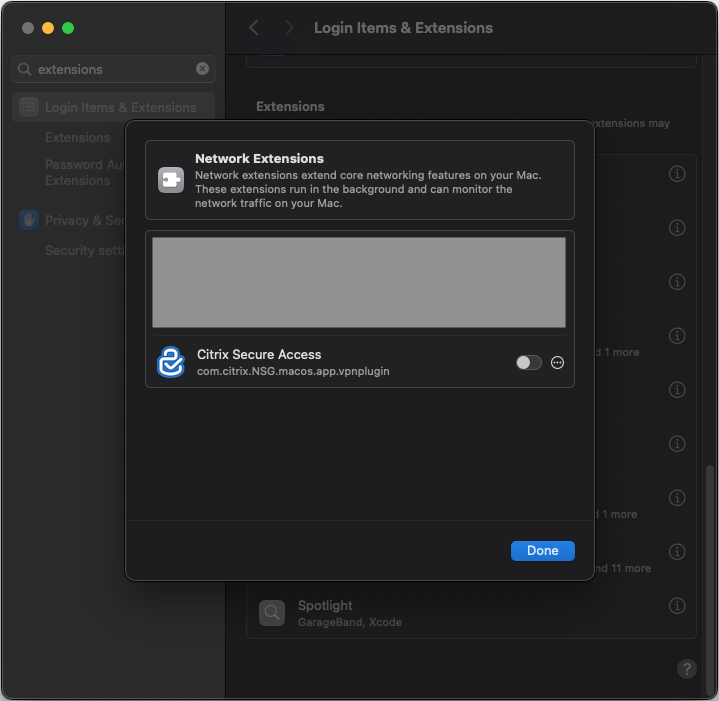
Task: Click the GarageBand, Xcode subtitle text
Action: (x=350, y=622)
